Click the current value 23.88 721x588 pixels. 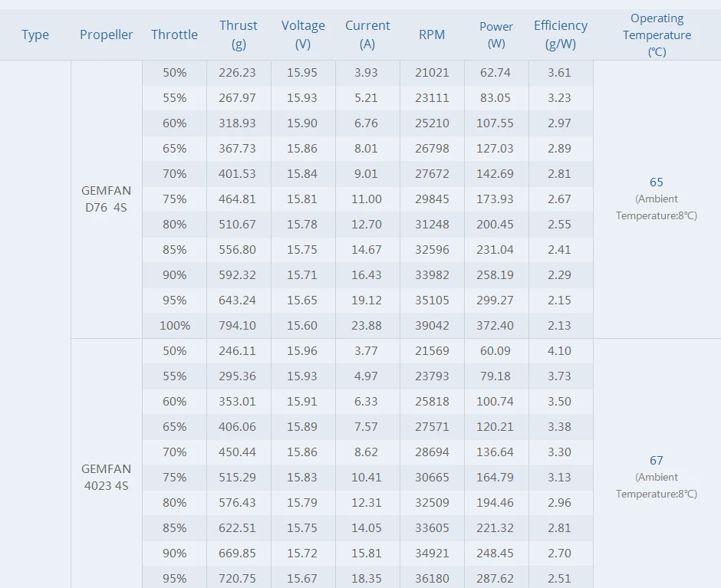pyautogui.click(x=367, y=326)
